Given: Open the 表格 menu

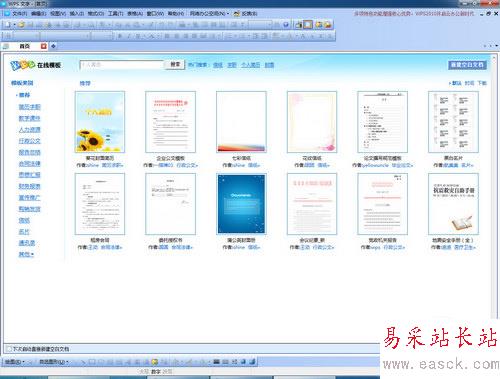Looking at the screenshot, I should (135, 13).
